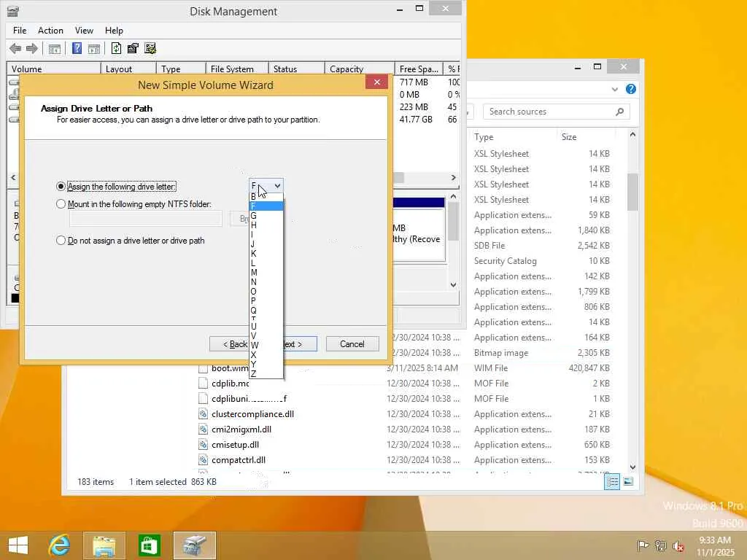Click the Disk Management title bar icon
The height and width of the screenshot is (560, 747).
pos(13,11)
